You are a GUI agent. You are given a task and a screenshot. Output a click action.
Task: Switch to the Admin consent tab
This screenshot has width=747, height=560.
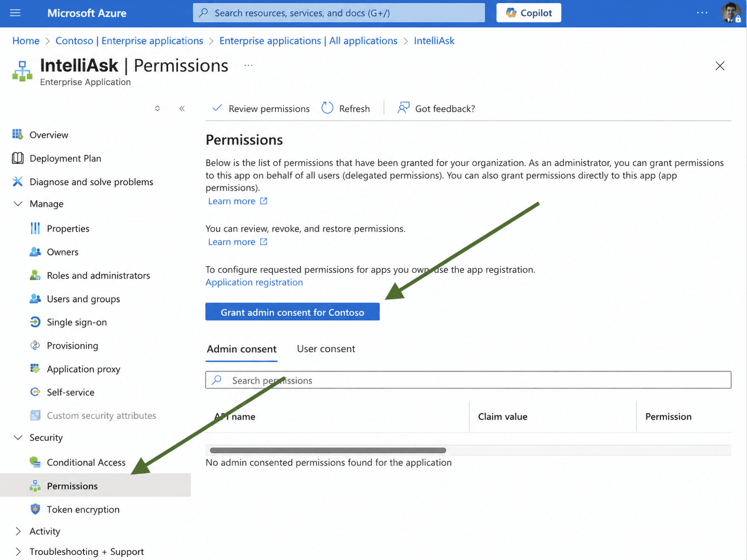(x=241, y=349)
